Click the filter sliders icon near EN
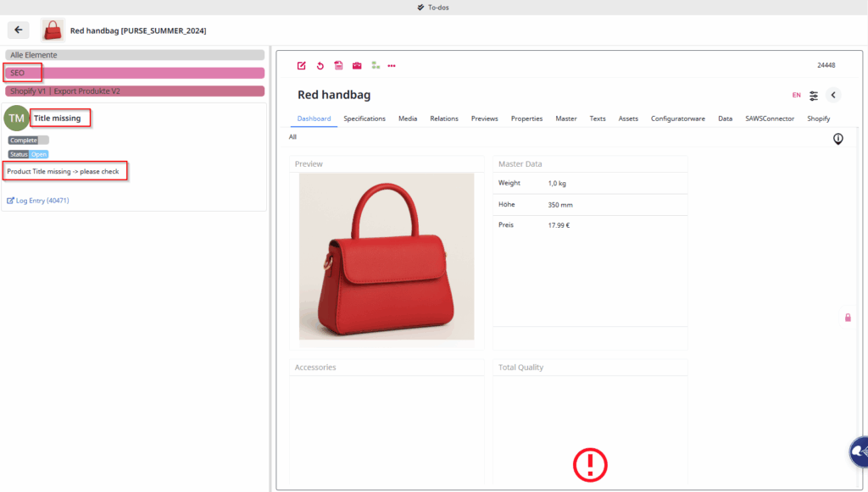This screenshot has width=868, height=492. click(813, 96)
